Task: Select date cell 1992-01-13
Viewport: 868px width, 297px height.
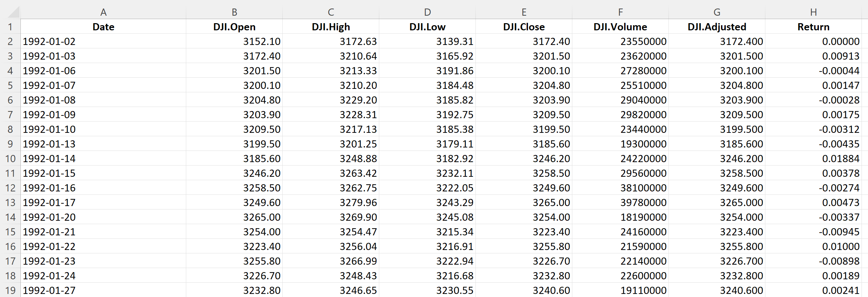Action: [x=103, y=144]
